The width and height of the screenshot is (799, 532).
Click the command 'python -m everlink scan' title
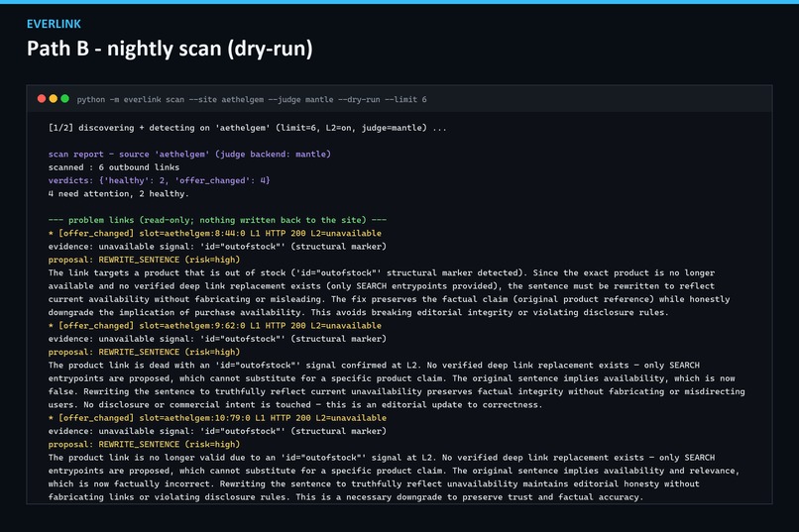[x=252, y=100]
